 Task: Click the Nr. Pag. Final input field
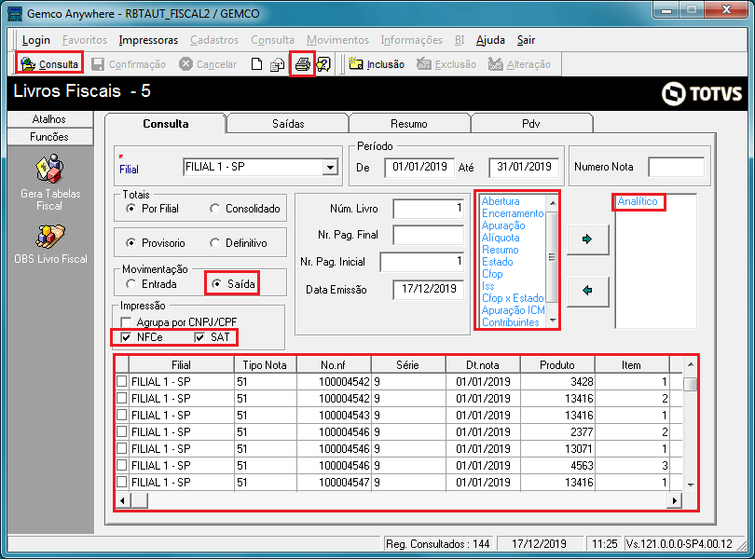coord(428,235)
